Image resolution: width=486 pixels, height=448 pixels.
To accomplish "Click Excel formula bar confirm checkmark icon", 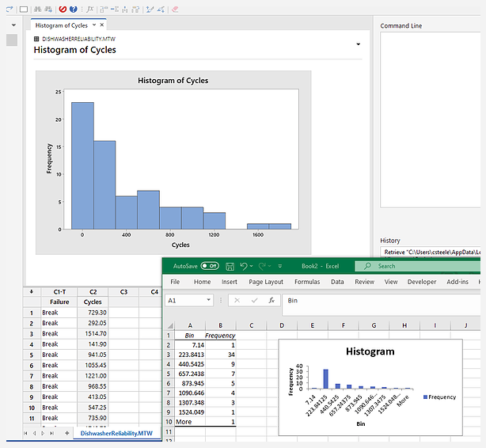I will point(254,300).
